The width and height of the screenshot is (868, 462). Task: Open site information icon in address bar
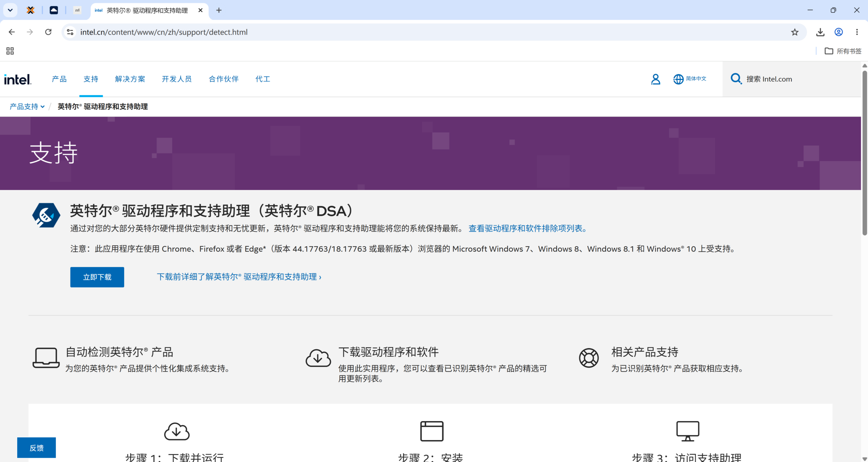(70, 32)
